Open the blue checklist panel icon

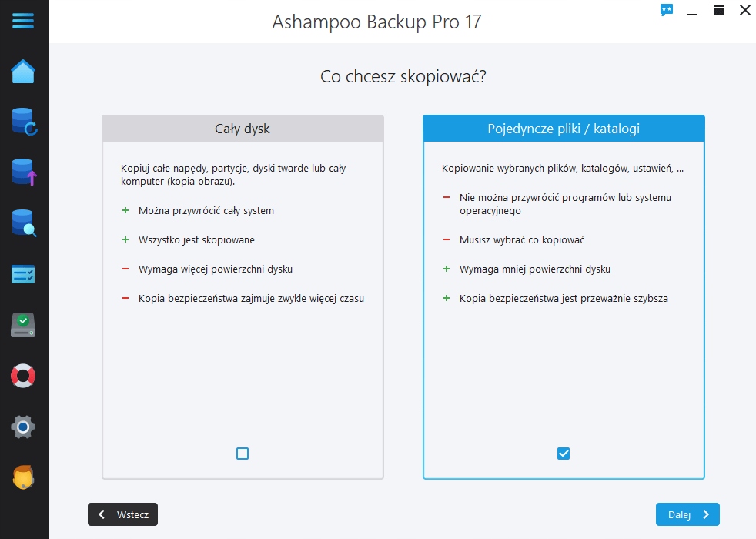[x=23, y=275]
